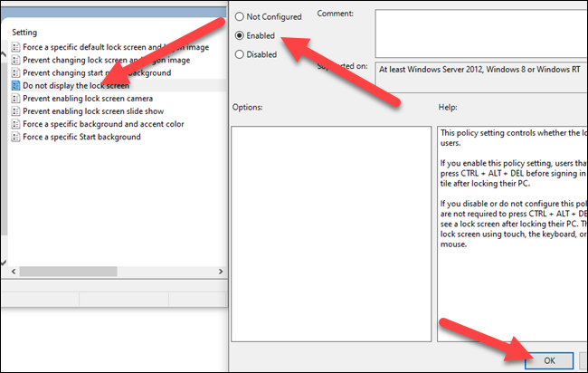Click the Setting column header
The image size is (588, 373).
tap(27, 33)
